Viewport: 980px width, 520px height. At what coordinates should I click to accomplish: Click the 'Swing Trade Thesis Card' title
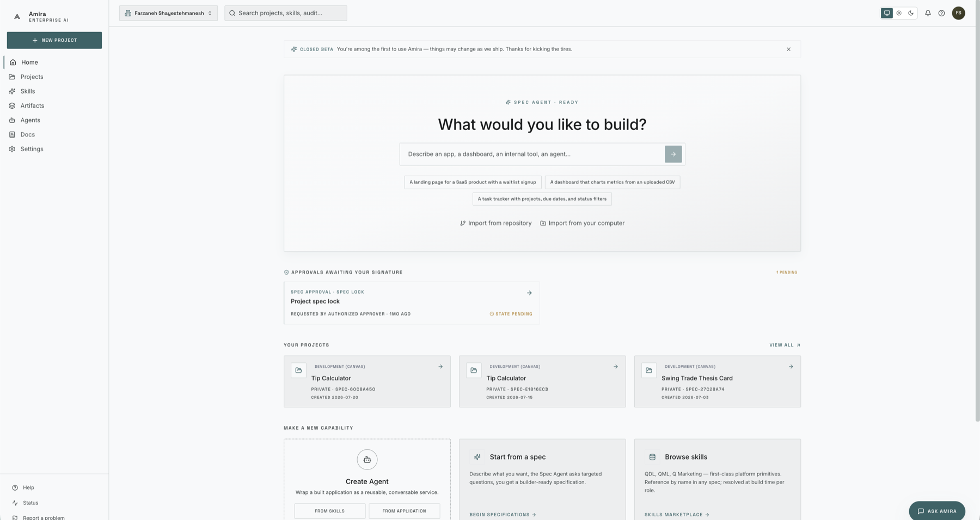tap(697, 379)
